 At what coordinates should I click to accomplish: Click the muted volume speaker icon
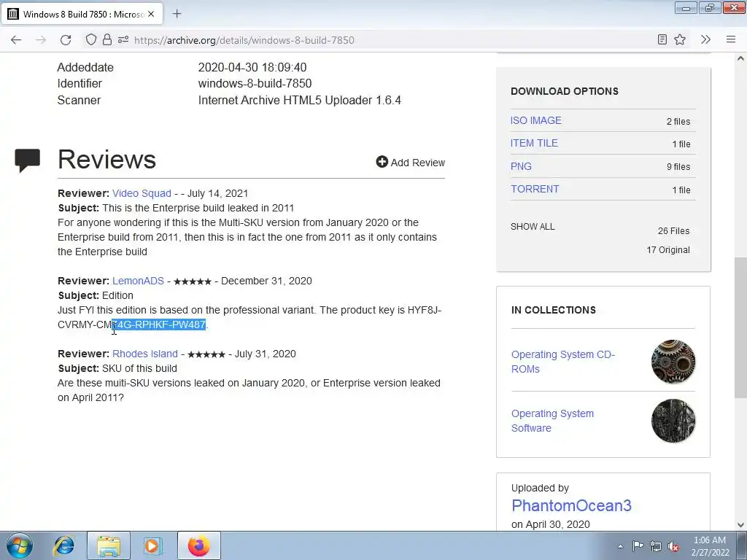673,546
